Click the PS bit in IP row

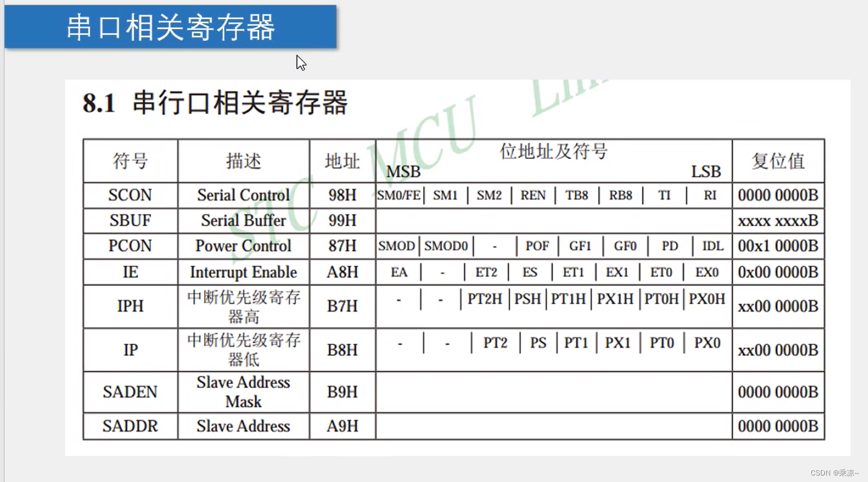538,343
